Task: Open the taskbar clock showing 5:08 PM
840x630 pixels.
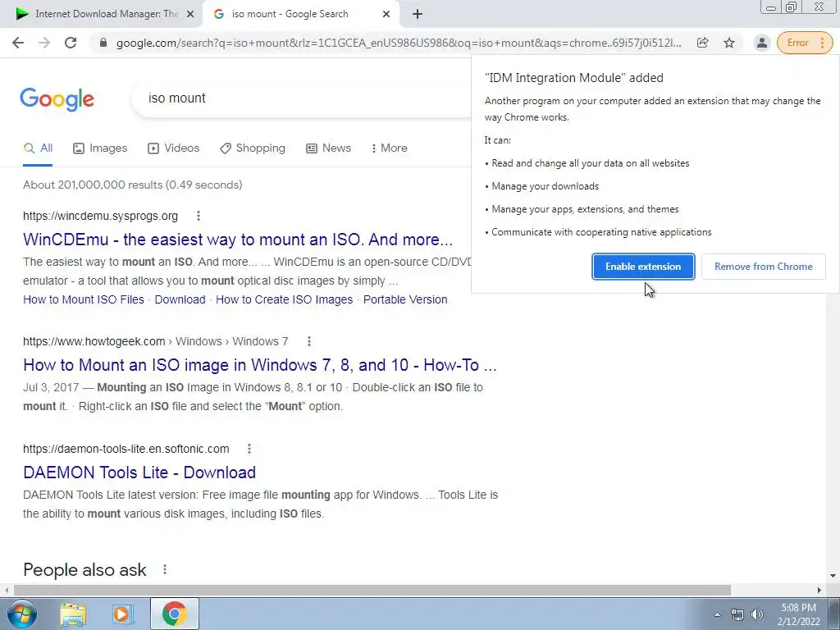Action: (x=798, y=614)
